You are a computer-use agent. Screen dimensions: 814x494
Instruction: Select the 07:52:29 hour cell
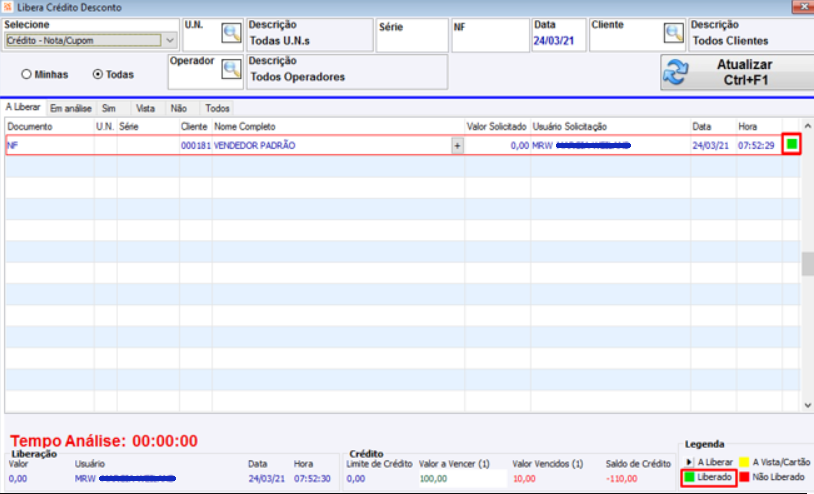[759, 146]
